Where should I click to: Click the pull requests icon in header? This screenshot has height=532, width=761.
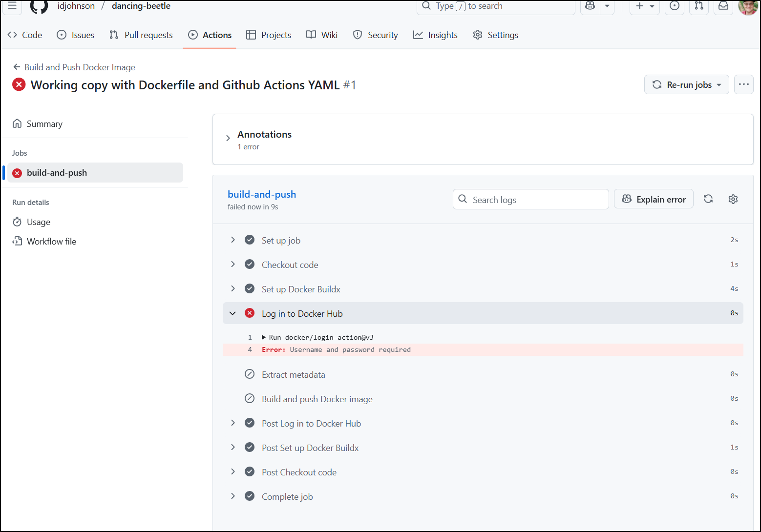699,6
